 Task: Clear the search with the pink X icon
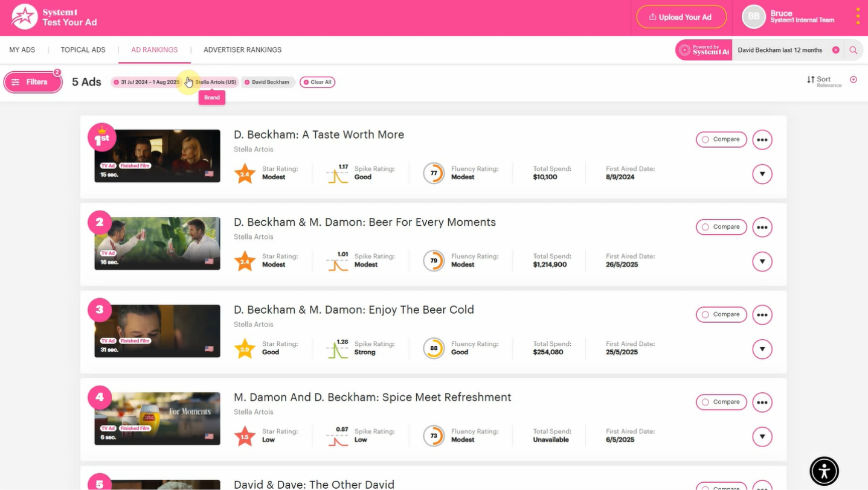[x=836, y=49]
